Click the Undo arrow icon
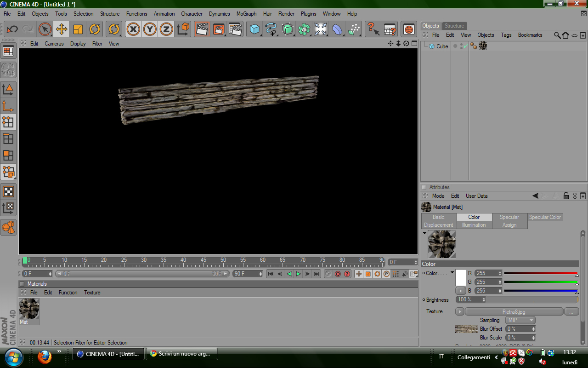Image resolution: width=588 pixels, height=368 pixels. 12,29
